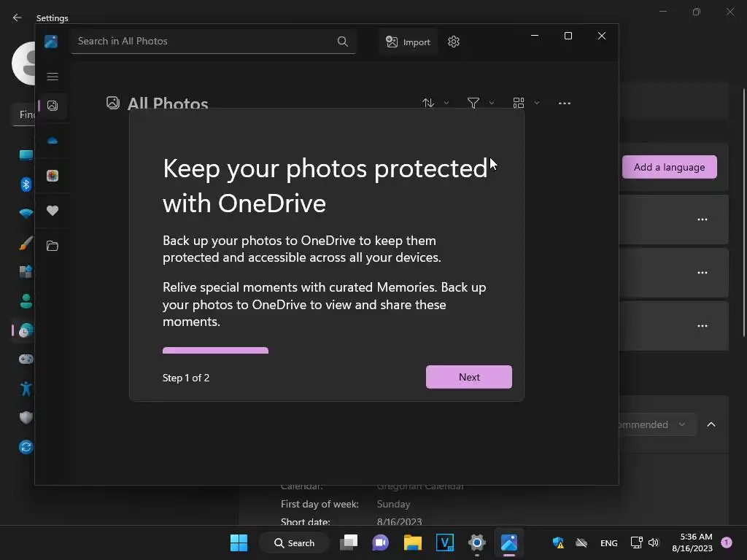Open Network & internet in Settings sidebar
The image size is (747, 560).
[26, 214]
